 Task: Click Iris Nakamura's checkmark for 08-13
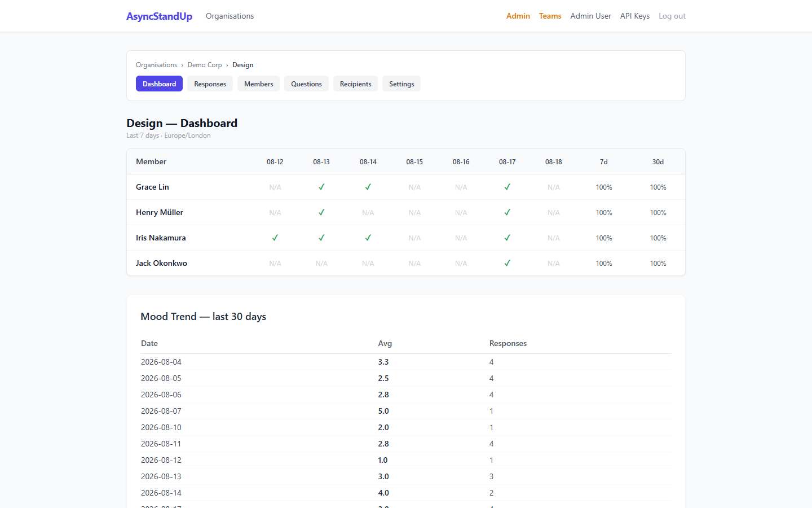coord(321,238)
